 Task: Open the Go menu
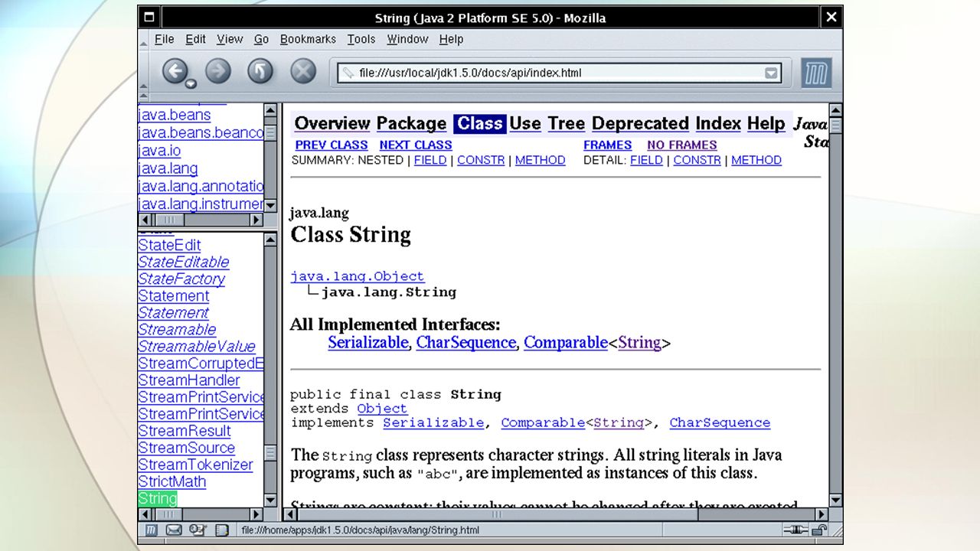click(261, 39)
